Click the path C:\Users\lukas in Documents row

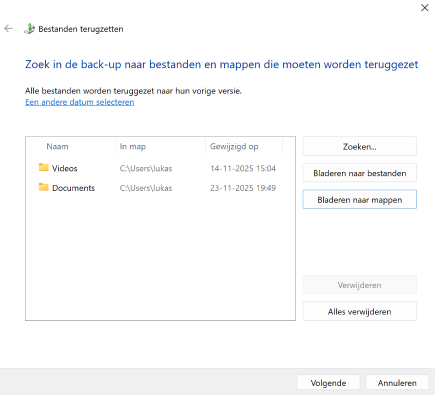tap(146, 188)
